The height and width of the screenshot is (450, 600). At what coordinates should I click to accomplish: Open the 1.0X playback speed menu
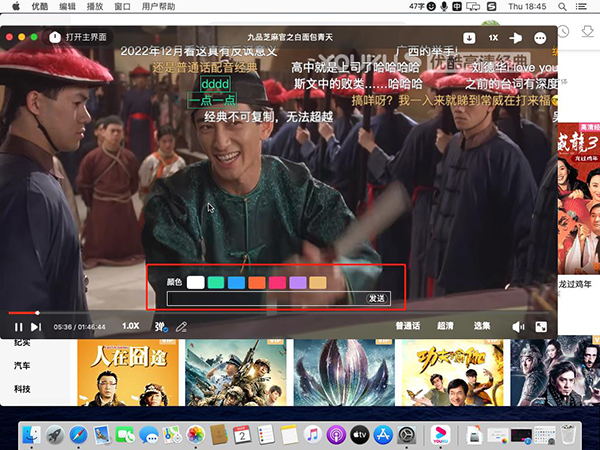[130, 326]
